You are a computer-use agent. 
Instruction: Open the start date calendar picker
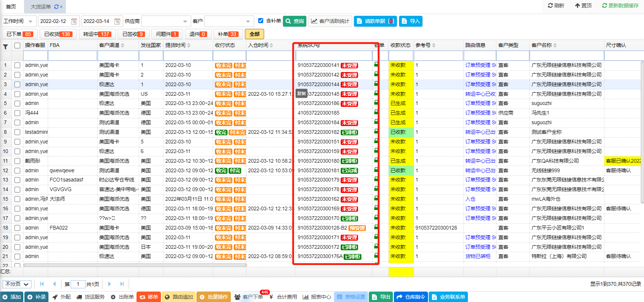coord(74,21)
